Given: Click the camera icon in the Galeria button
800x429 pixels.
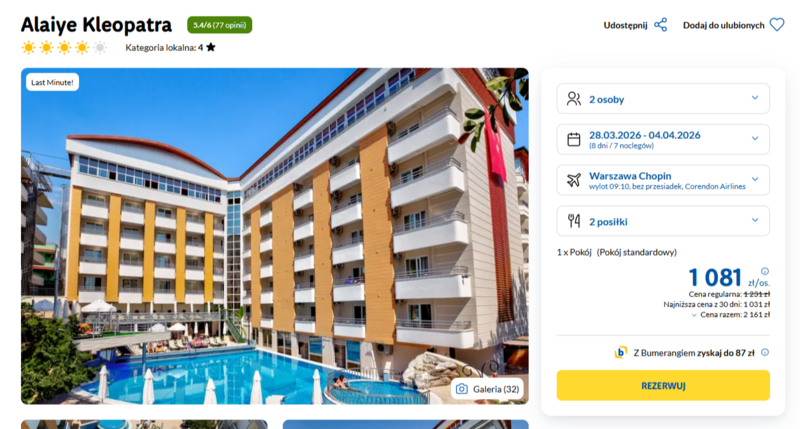Looking at the screenshot, I should click(462, 389).
